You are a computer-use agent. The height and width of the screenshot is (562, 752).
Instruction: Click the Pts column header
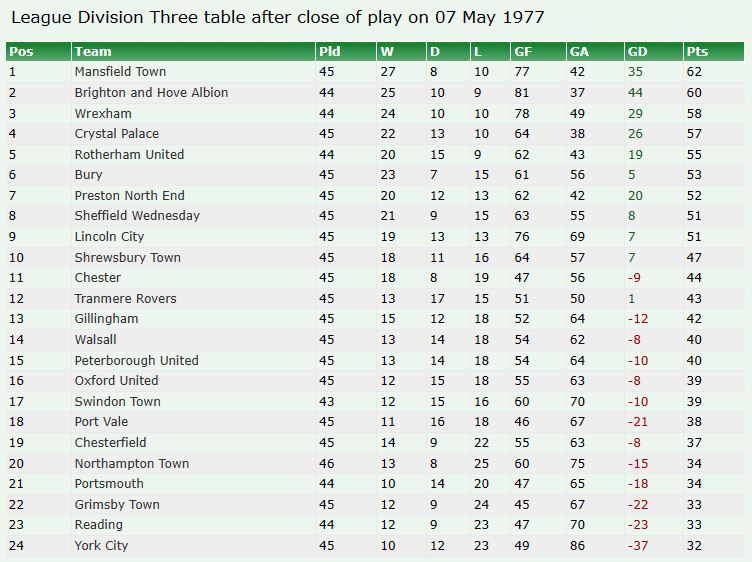tap(697, 51)
